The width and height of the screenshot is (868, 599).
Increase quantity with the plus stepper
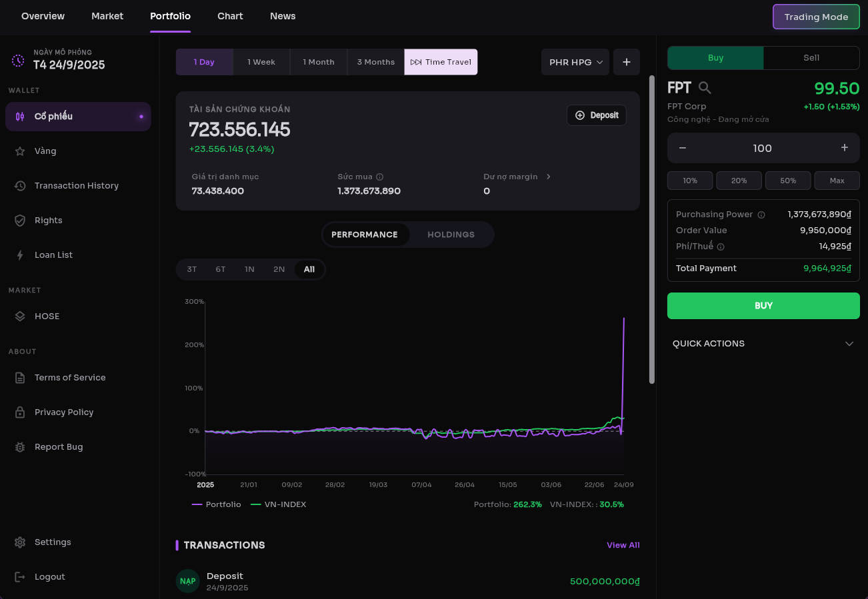point(845,148)
